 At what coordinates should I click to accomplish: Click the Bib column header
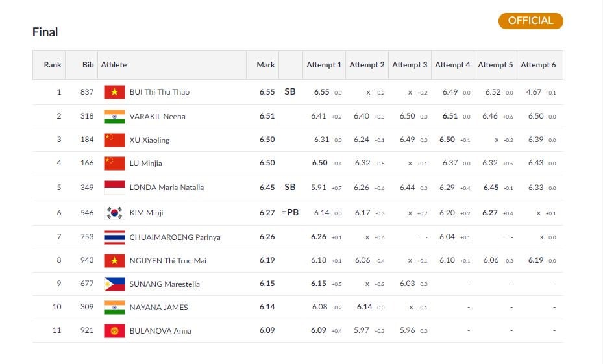pyautogui.click(x=88, y=65)
